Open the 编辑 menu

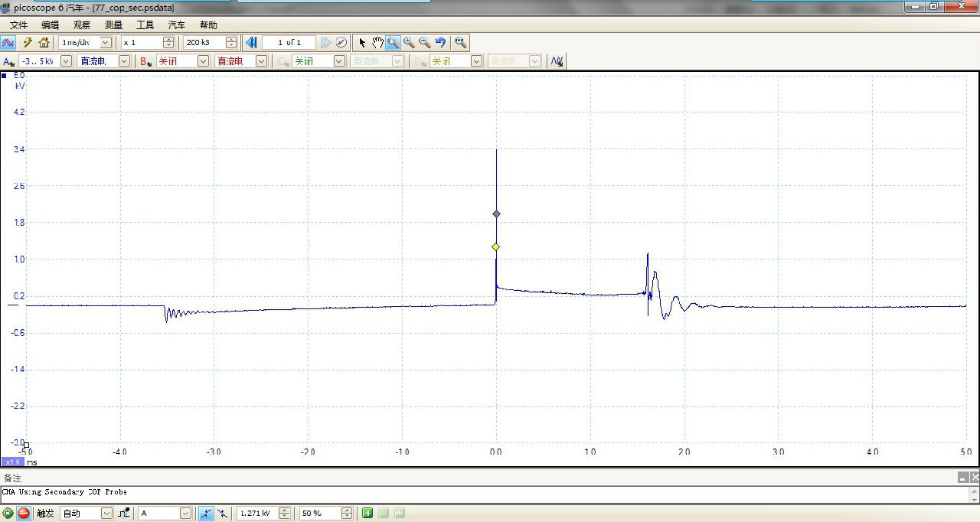pos(50,25)
